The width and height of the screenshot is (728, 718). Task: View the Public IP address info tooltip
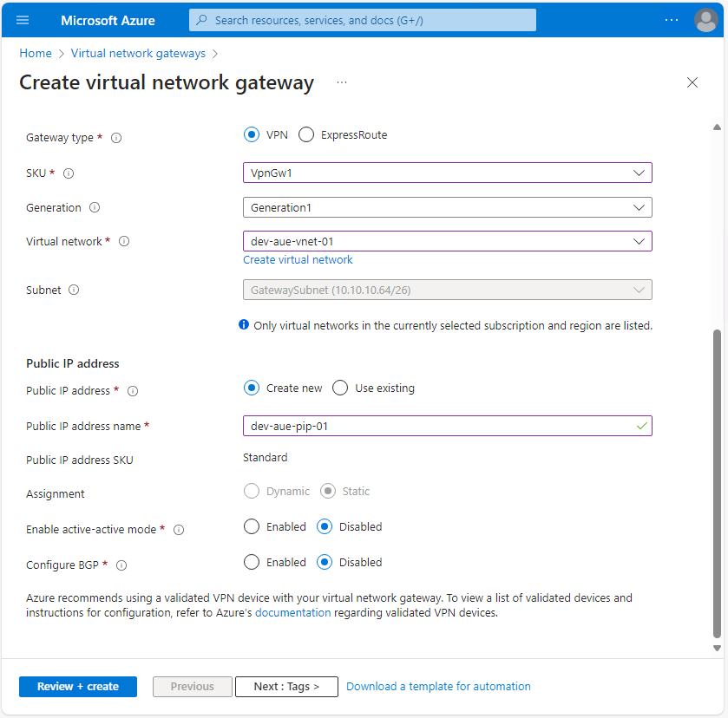point(132,391)
